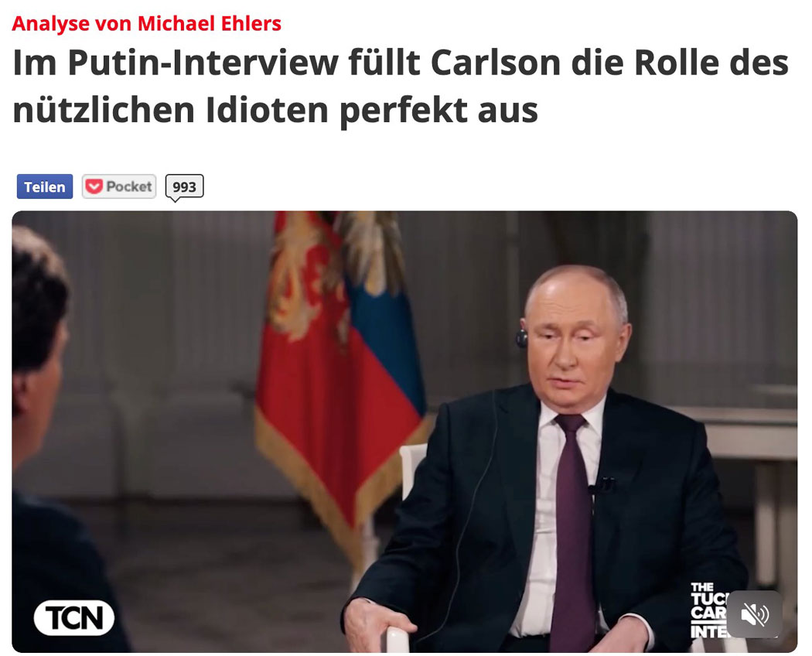Click the interviewer's head in the left foreground
This screenshot has width=812, height=656.
pyautogui.click(x=36, y=321)
